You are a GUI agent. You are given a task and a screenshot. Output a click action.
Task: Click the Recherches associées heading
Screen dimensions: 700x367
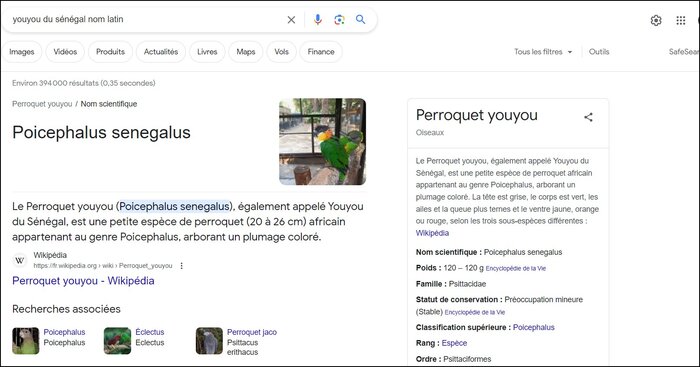[66, 309]
